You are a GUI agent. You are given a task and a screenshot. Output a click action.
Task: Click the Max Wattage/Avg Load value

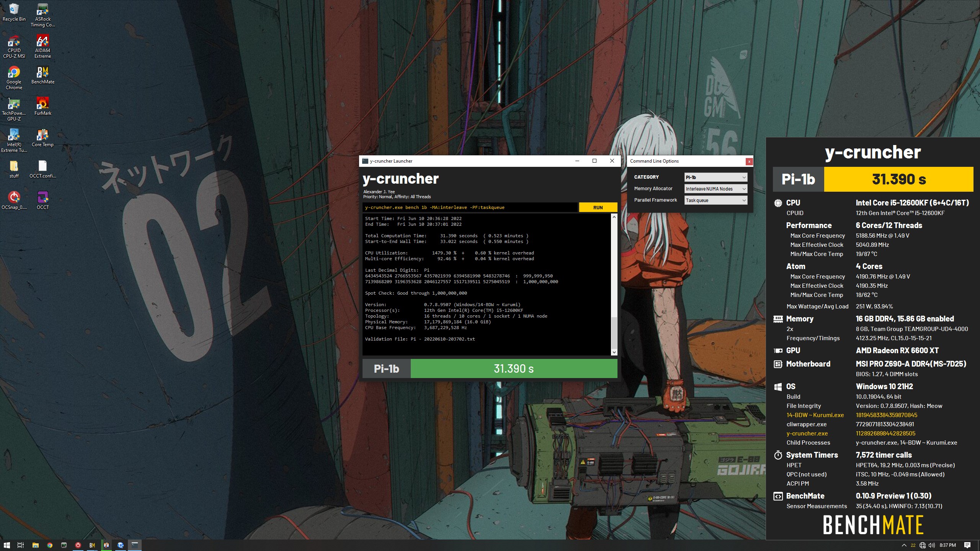874,306
